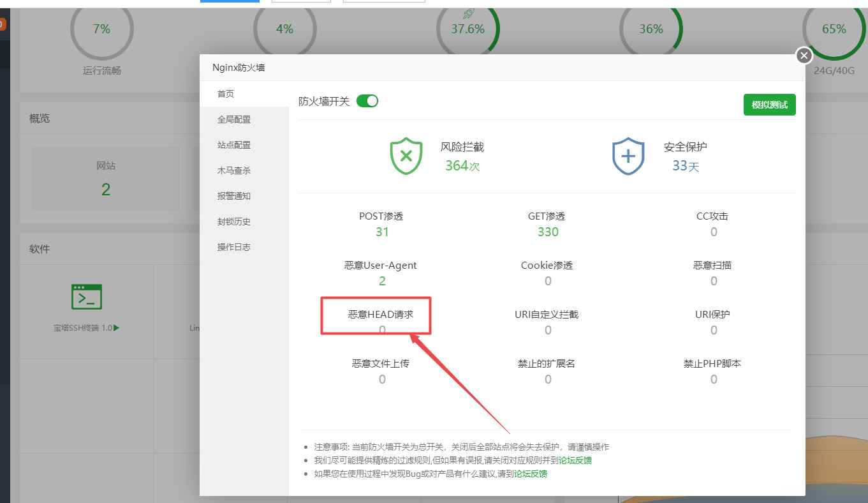Click the 软件 section heading
Viewport: 868px width, 503px height.
(40, 249)
